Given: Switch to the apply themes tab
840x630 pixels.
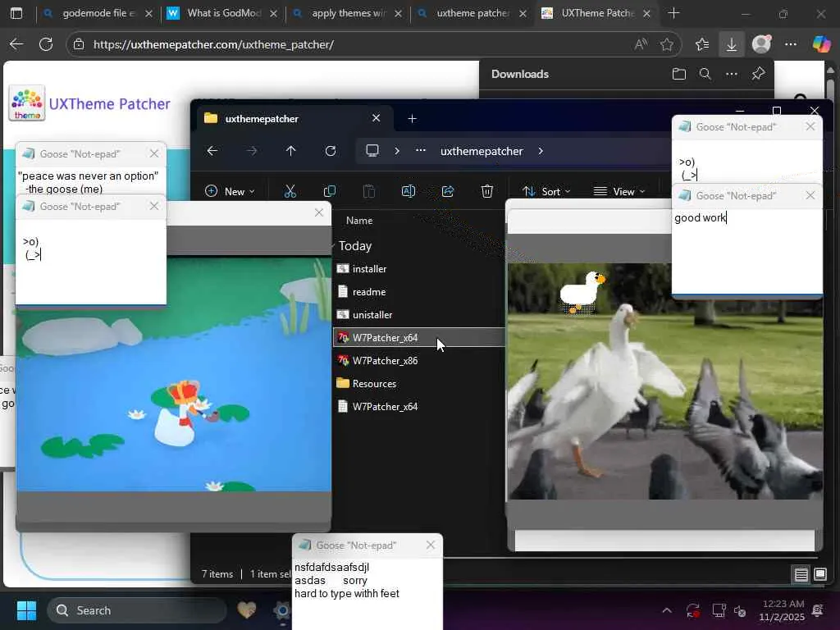Looking at the screenshot, I should [x=348, y=13].
